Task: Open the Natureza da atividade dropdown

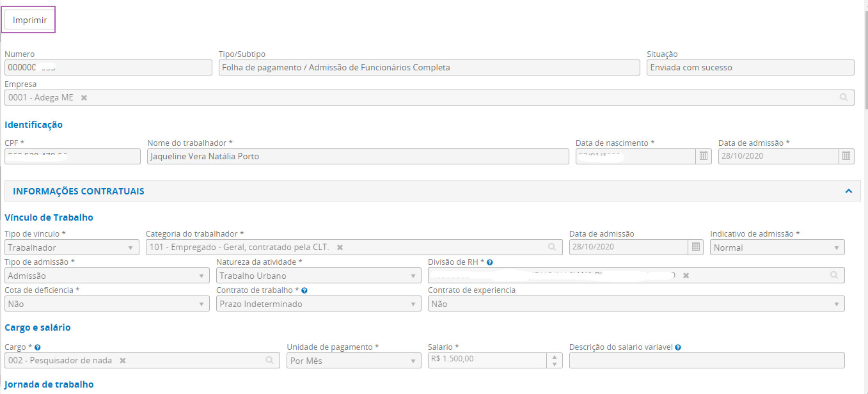Action: point(319,276)
